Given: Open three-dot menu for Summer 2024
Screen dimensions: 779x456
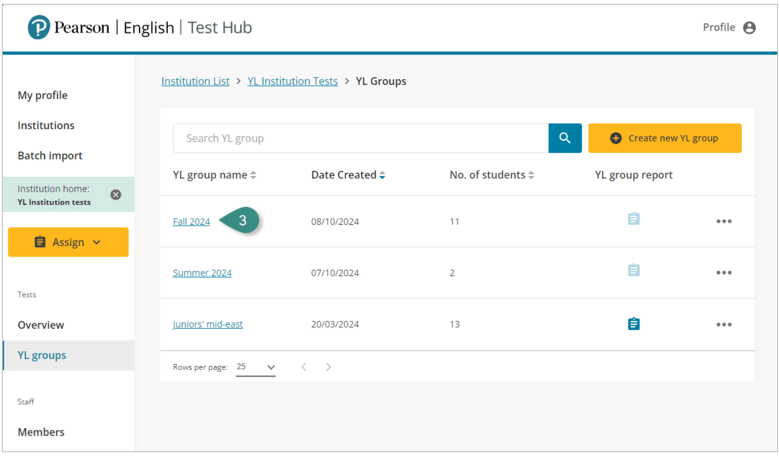Looking at the screenshot, I should 724,273.
